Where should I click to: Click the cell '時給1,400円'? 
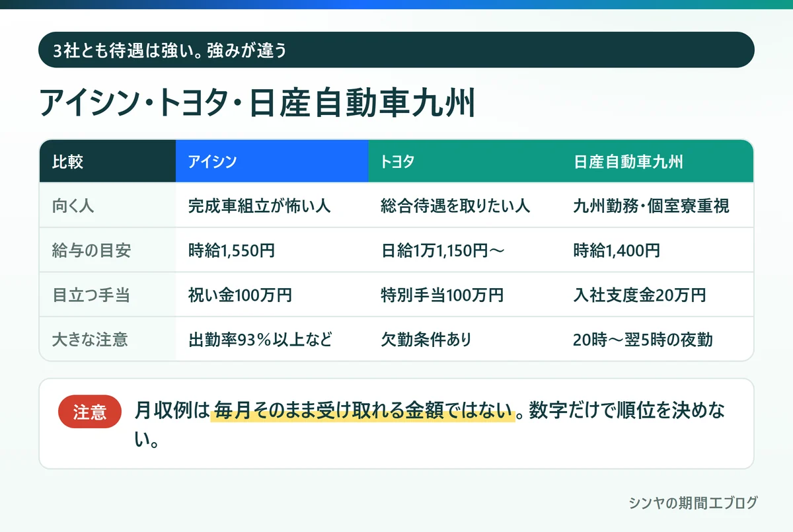click(x=658, y=250)
